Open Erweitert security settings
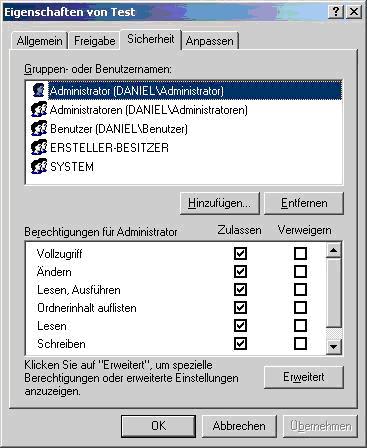The image size is (367, 448). click(304, 377)
